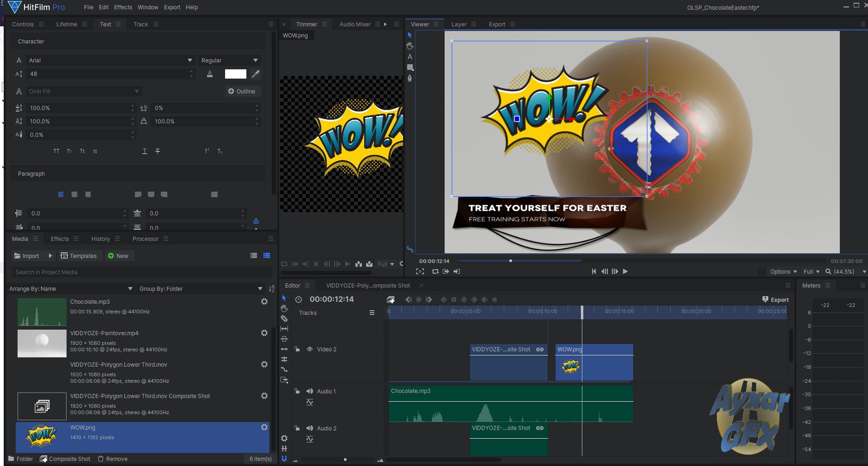Image resolution: width=868 pixels, height=466 pixels.
Task: Toggle timeline snapping magnet
Action: tap(284, 459)
